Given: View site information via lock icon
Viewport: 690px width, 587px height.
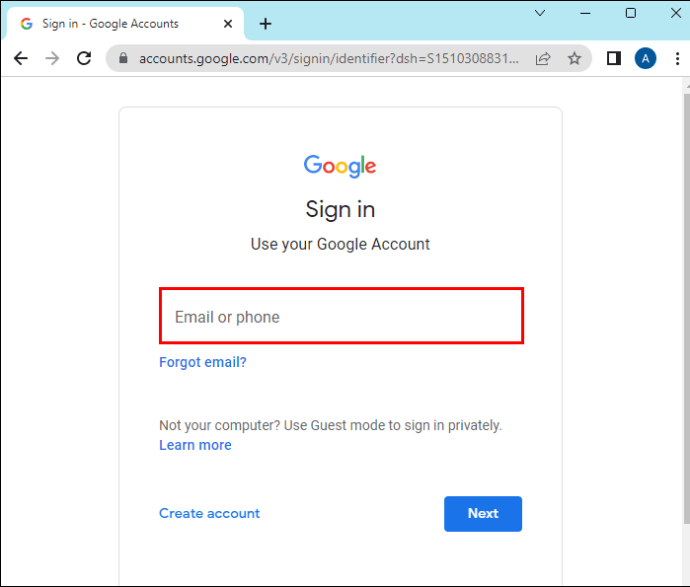Looking at the screenshot, I should click(x=123, y=59).
